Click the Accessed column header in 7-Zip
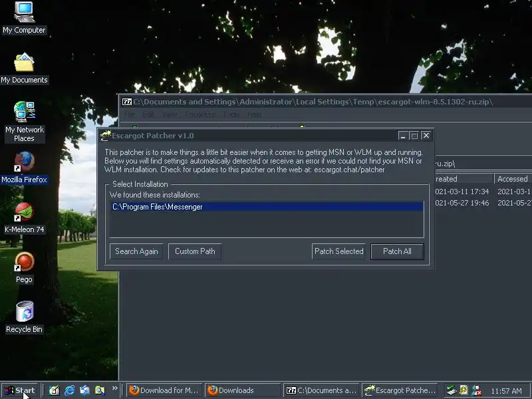 coord(513,179)
